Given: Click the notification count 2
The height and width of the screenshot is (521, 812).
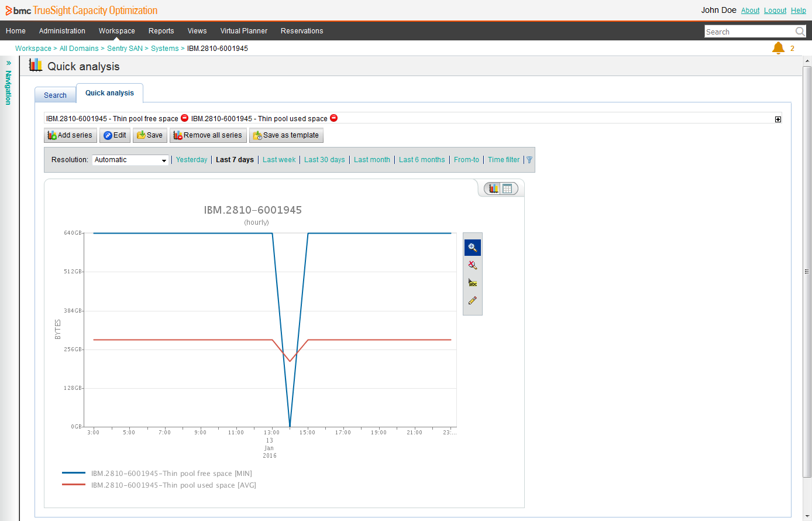Looking at the screenshot, I should click(x=793, y=49).
